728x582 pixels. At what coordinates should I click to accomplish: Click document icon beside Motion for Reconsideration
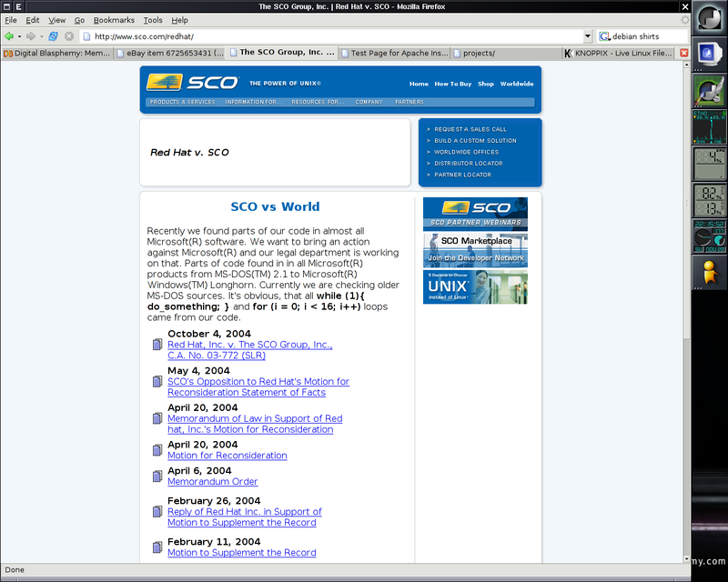point(157,450)
